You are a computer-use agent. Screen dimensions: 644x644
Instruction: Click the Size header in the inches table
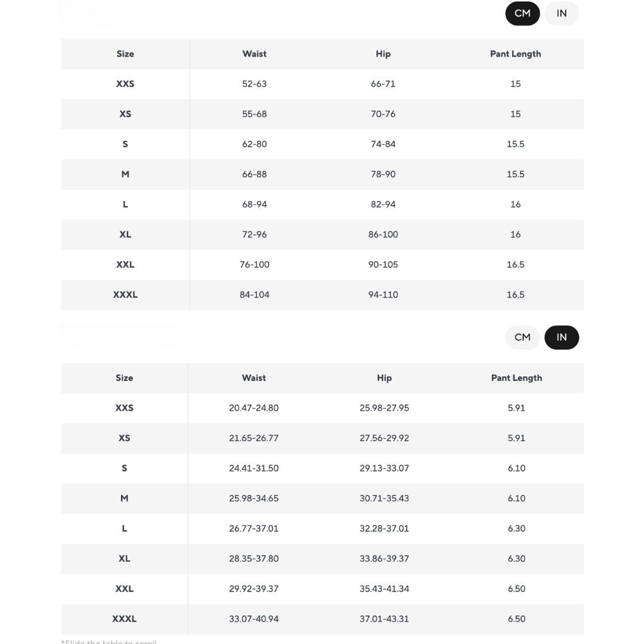124,378
